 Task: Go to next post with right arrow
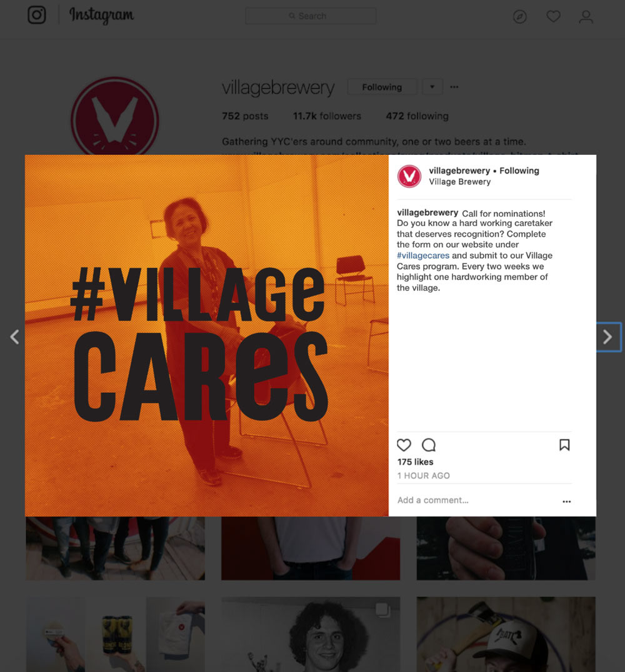[607, 337]
